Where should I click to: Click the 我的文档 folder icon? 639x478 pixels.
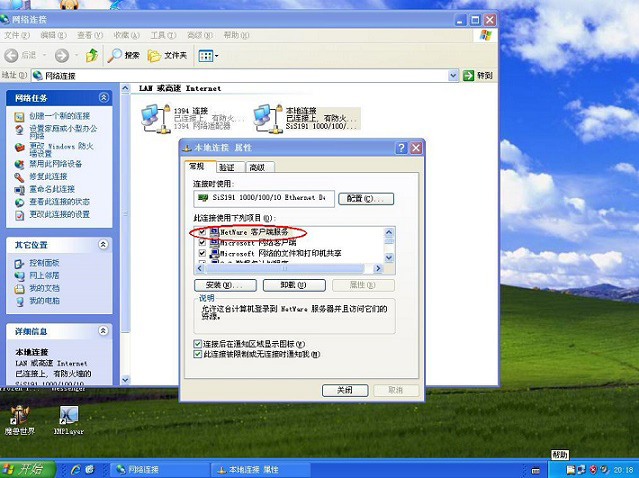pos(19,289)
